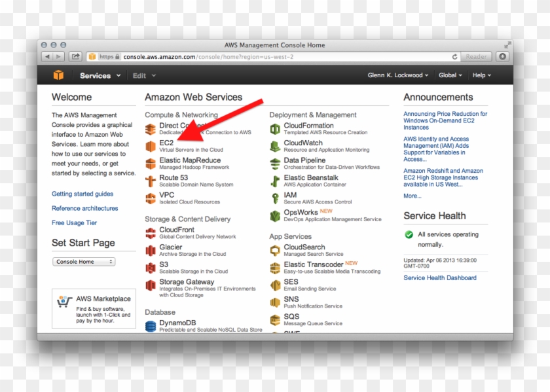Click the browser back navigation button

(x=47, y=57)
